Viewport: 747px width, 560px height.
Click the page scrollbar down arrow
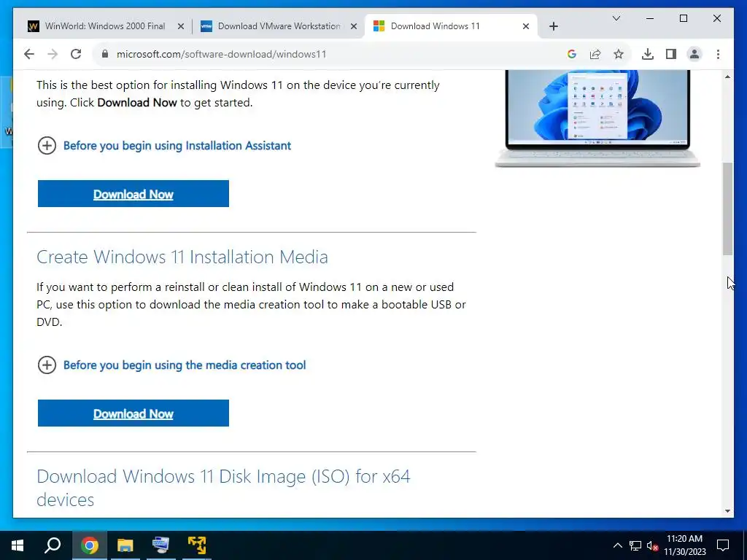point(727,511)
